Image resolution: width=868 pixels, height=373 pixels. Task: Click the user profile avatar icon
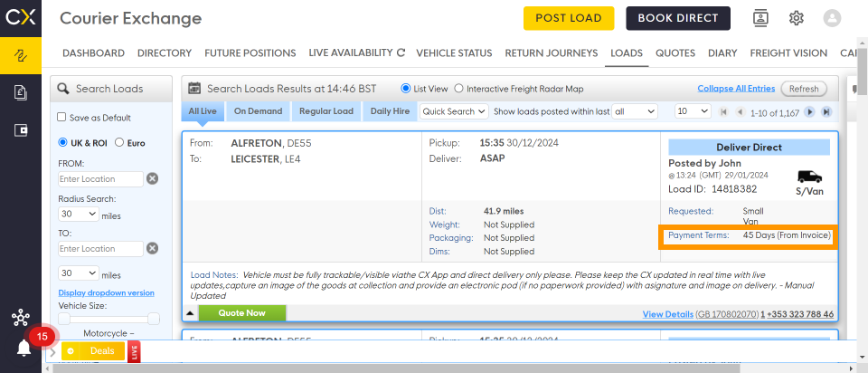(x=832, y=18)
